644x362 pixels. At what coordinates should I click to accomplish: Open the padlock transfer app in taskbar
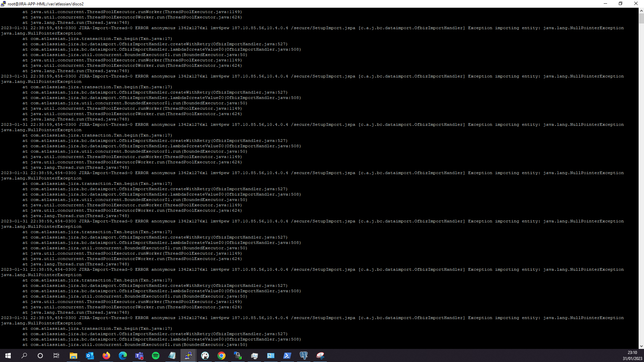238,356
